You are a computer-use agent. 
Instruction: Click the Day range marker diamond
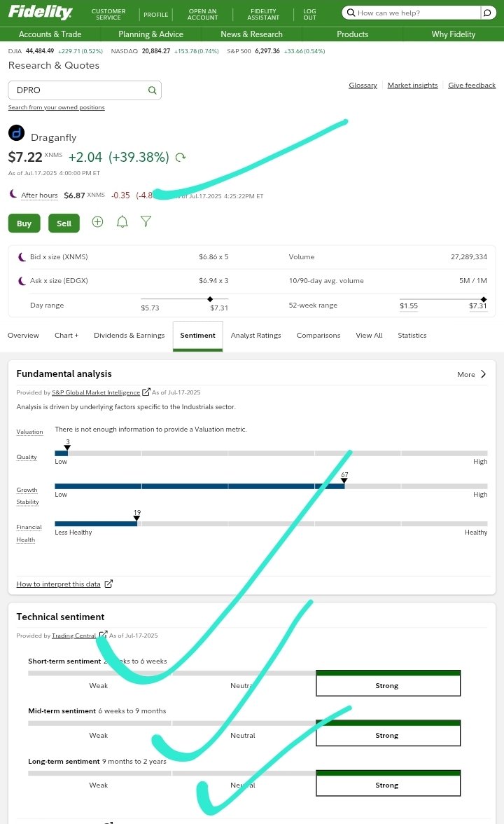tap(210, 299)
